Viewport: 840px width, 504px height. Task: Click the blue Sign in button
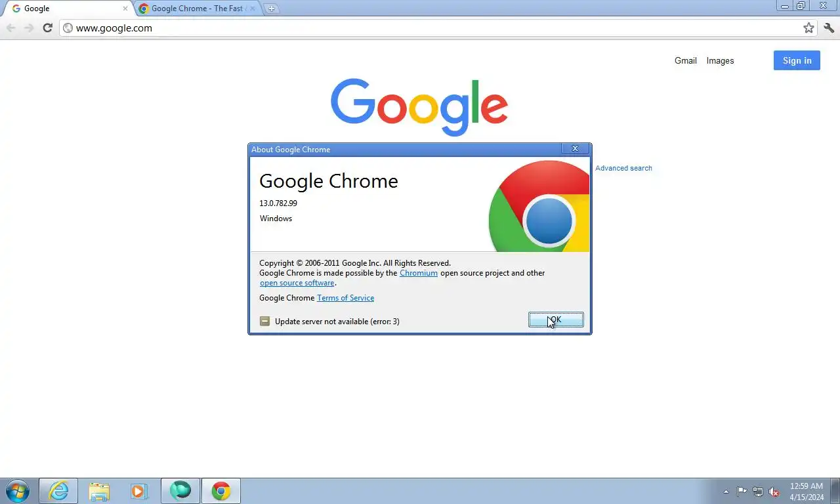[797, 60]
